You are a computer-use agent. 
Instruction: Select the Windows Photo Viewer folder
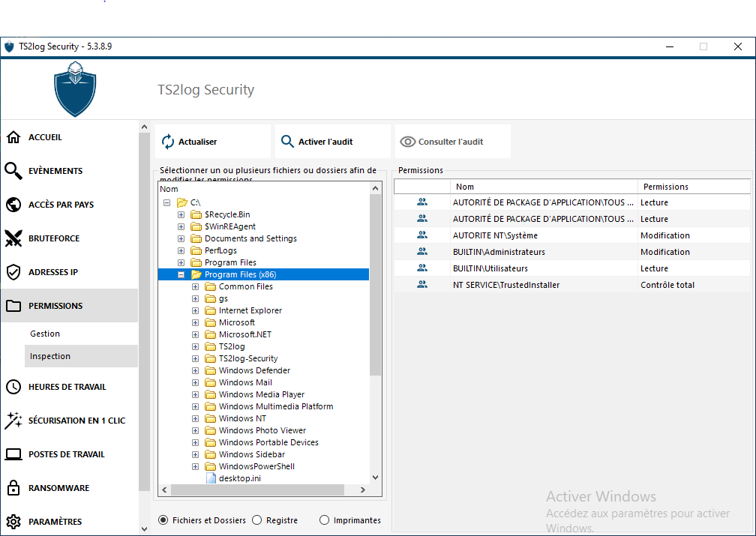tap(262, 430)
